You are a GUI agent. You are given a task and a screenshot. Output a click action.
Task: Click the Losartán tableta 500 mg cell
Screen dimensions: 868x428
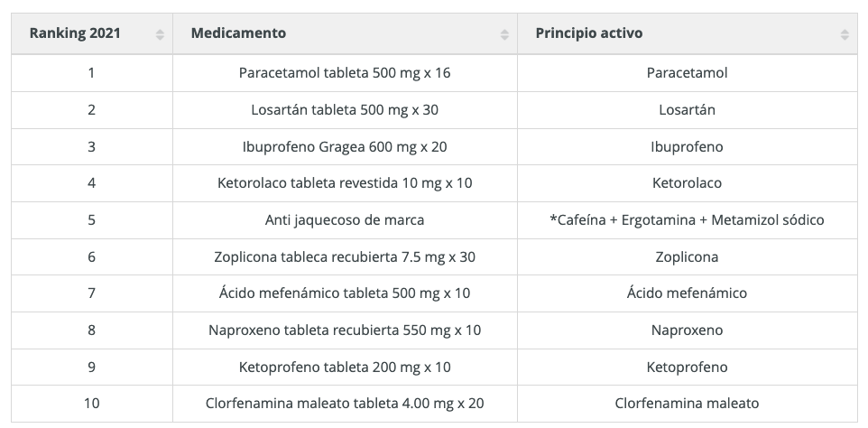coord(345,110)
